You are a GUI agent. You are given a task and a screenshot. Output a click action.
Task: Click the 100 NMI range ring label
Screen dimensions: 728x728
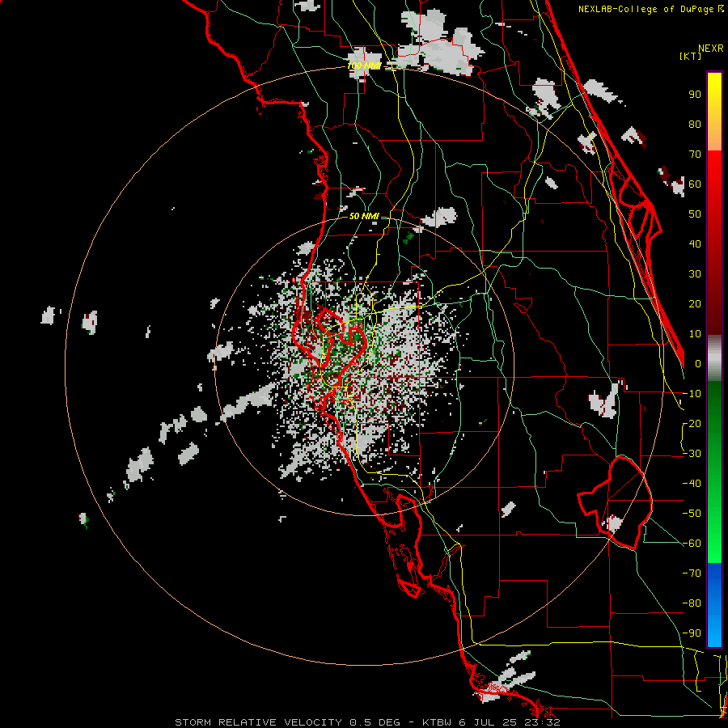point(364,66)
